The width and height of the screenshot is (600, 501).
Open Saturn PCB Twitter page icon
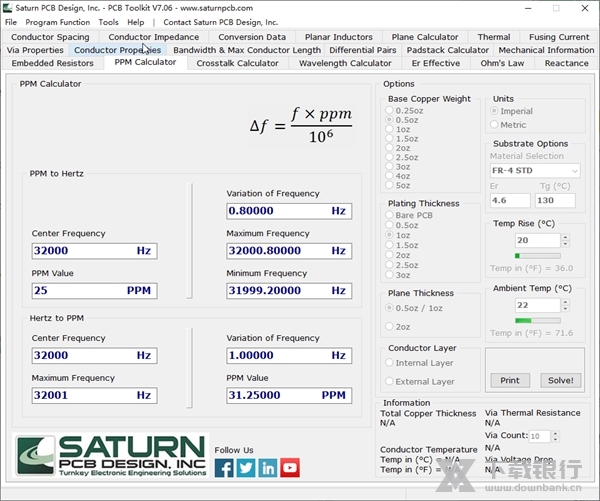coord(246,468)
